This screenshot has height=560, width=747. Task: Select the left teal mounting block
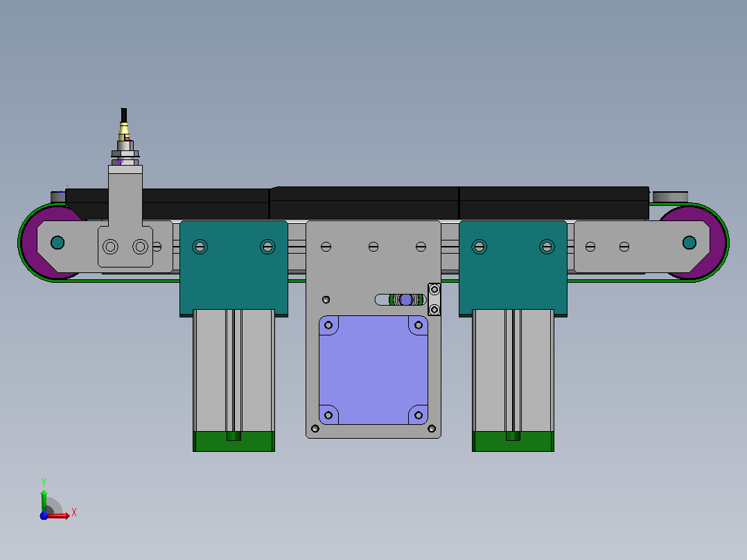pos(234,268)
